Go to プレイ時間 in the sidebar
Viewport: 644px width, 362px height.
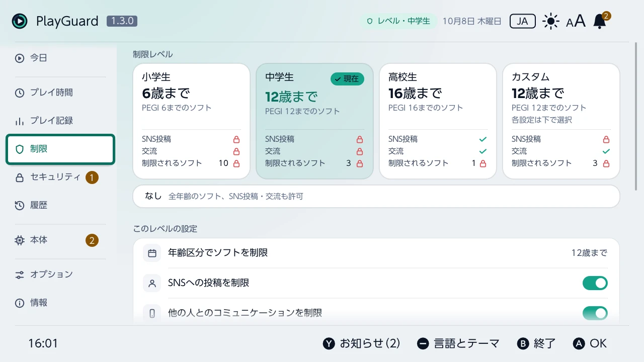(60, 93)
